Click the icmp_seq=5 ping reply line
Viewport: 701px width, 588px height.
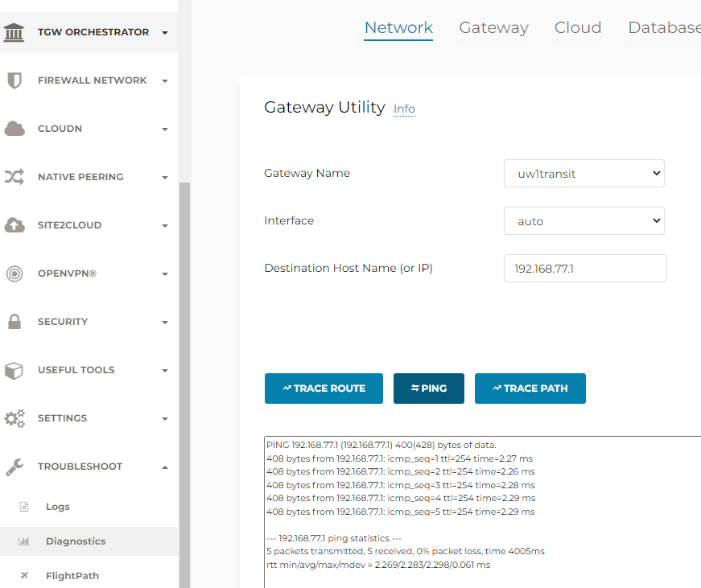pyautogui.click(x=401, y=512)
